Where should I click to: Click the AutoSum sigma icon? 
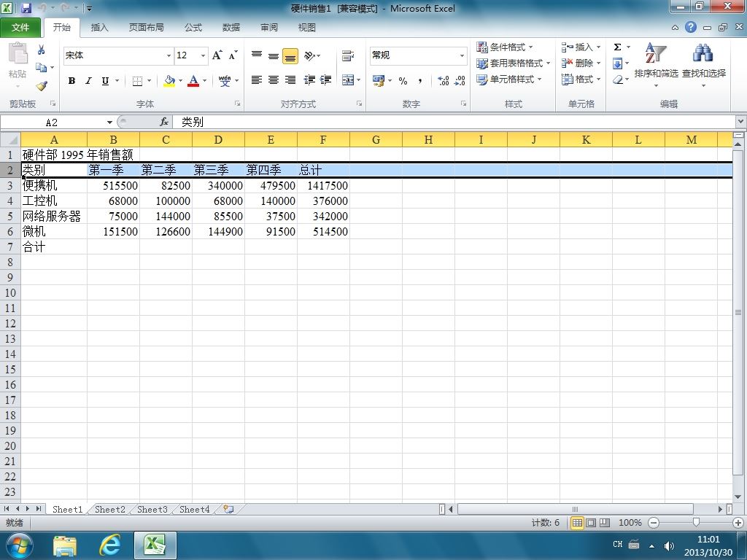click(617, 47)
